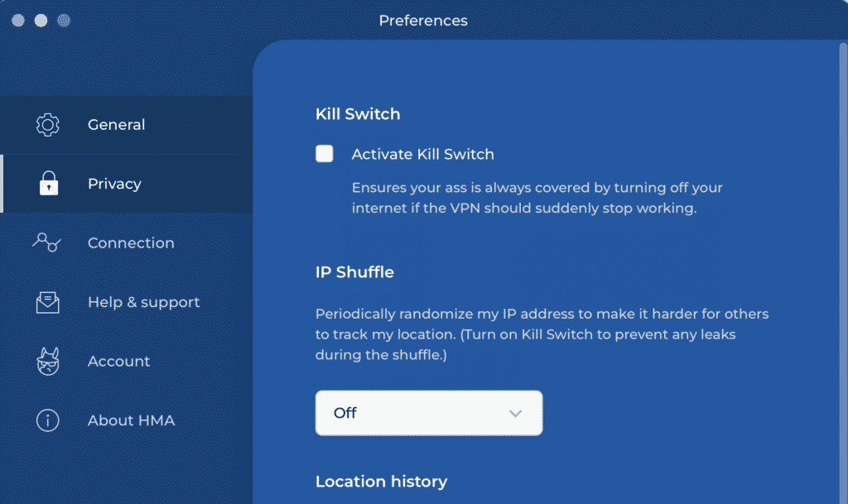Click the IP Shuffle section heading

pos(354,271)
